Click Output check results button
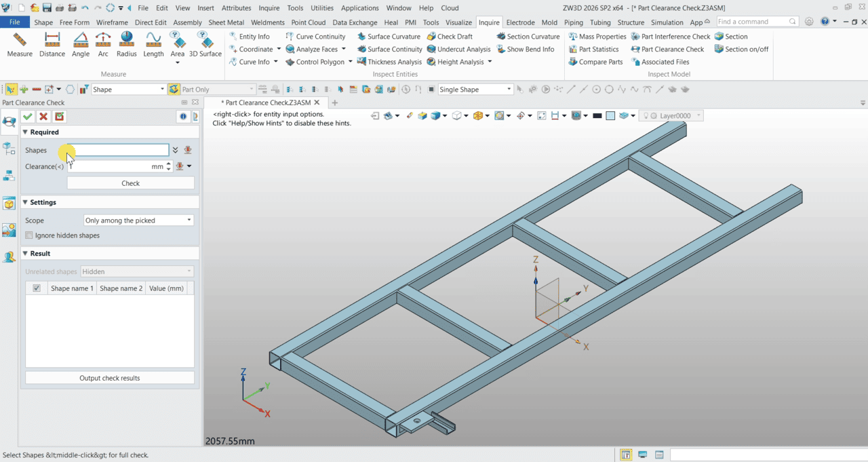Screen dimensions: 868x462 [x=110, y=378]
